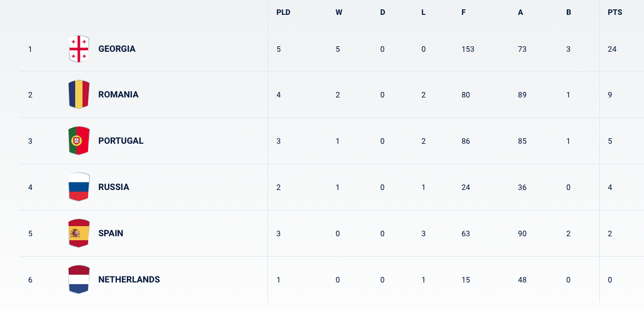This screenshot has width=644, height=310.
Task: Open the GEORGIA team link
Action: point(117,49)
